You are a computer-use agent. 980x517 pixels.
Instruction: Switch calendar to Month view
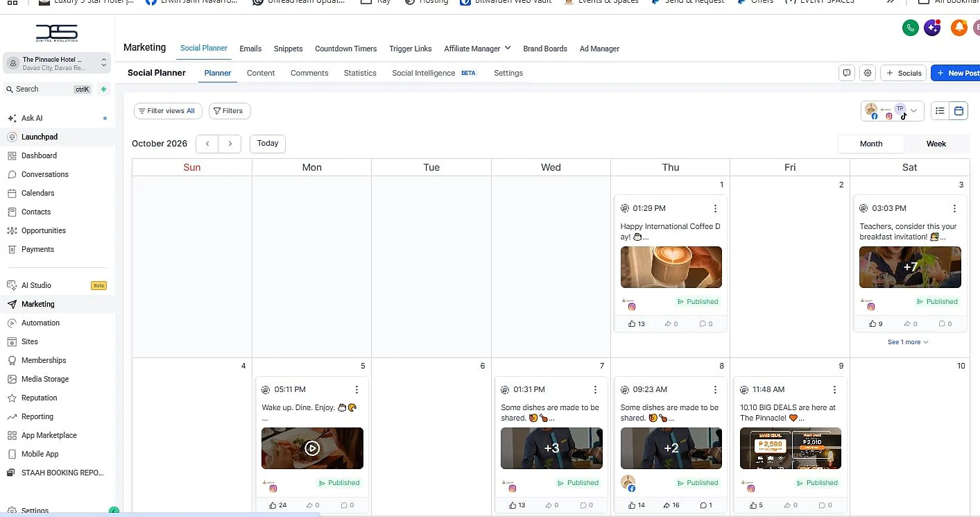click(x=871, y=144)
